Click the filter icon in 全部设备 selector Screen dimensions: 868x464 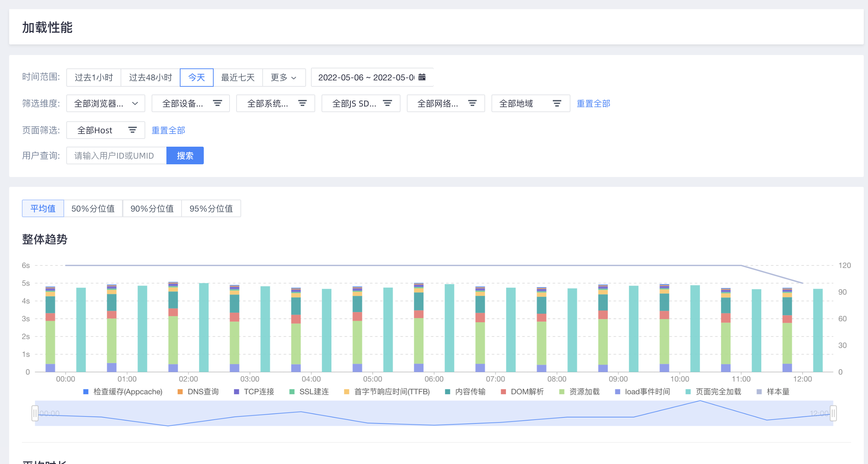tap(218, 103)
